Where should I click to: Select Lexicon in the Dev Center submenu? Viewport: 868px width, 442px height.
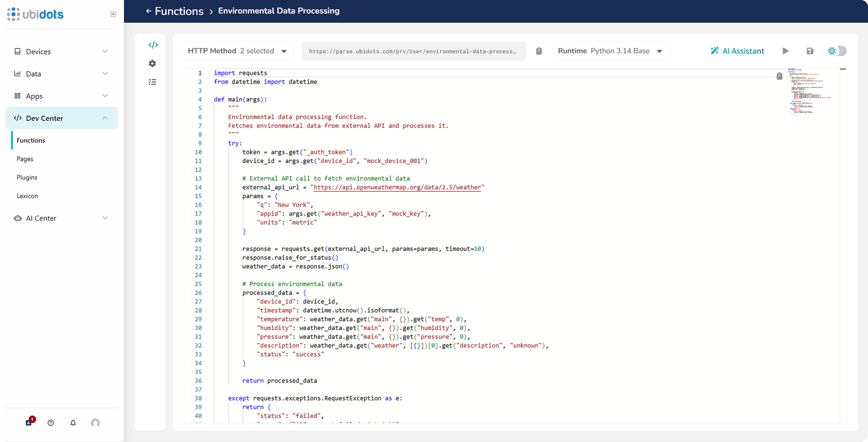coord(27,196)
